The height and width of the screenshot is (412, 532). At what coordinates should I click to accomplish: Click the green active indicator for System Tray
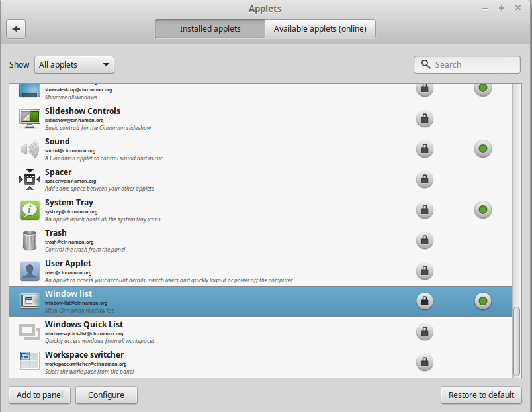483,210
